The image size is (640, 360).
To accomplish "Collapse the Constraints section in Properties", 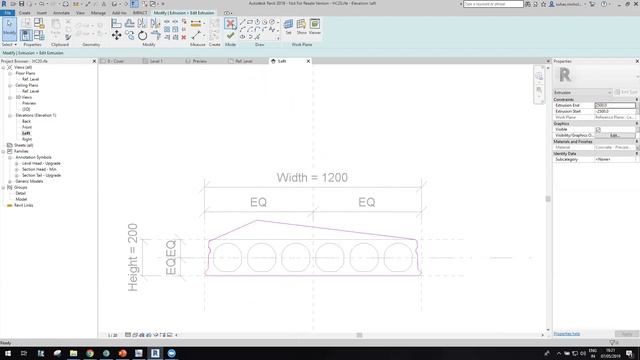I will pyautogui.click(x=637, y=100).
